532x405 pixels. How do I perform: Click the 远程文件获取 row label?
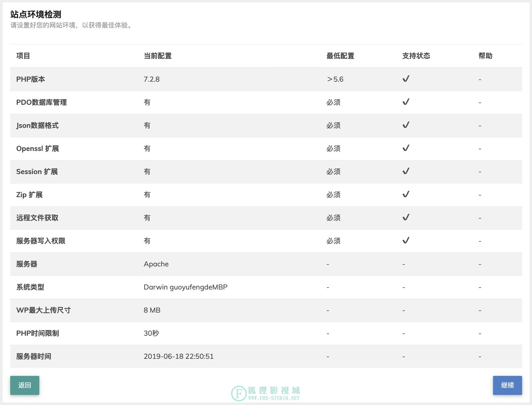click(x=37, y=218)
